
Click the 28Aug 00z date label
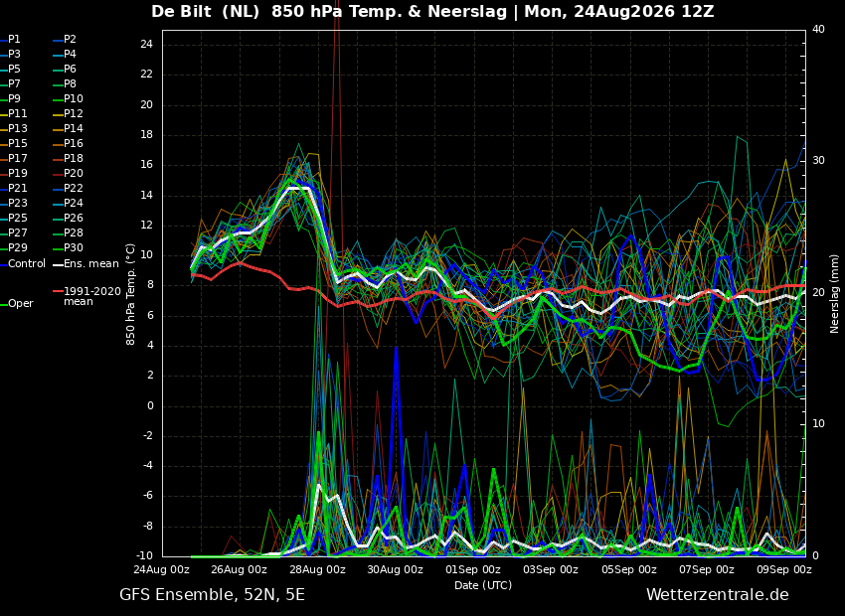pos(317,569)
